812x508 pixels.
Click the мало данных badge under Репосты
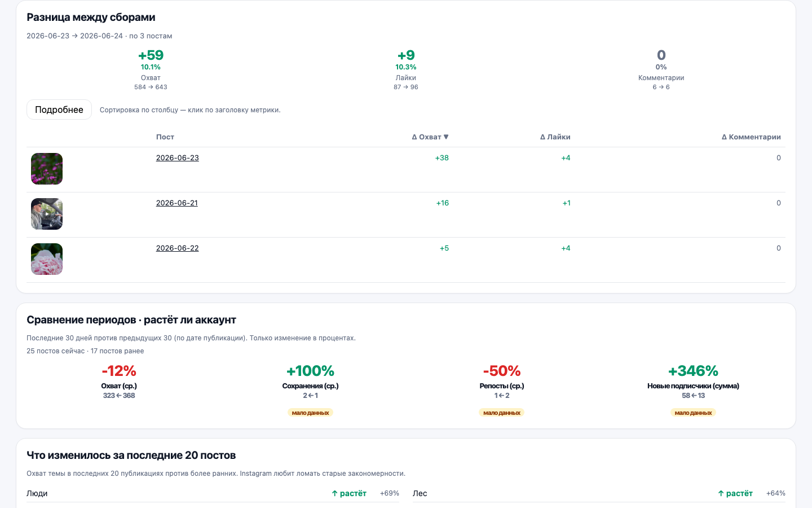coord(502,413)
